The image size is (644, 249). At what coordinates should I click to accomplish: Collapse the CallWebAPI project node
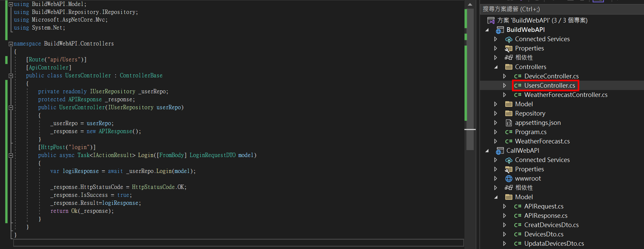[x=488, y=151]
